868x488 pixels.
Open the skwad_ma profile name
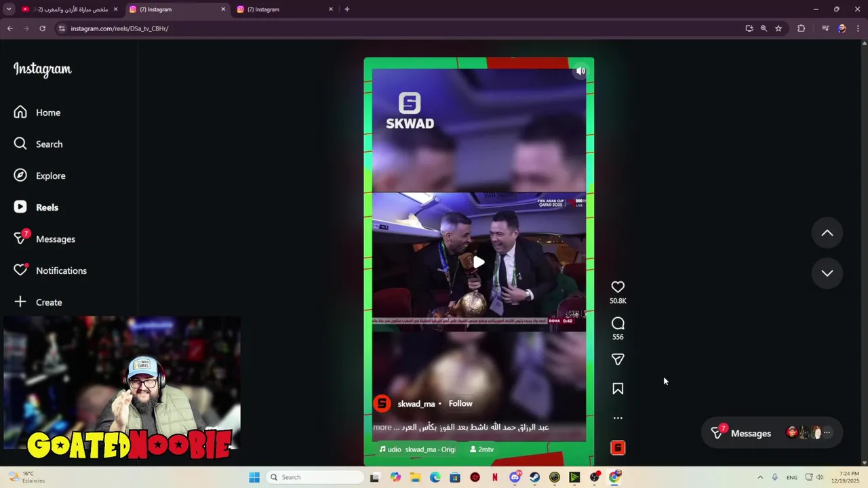[x=416, y=404]
